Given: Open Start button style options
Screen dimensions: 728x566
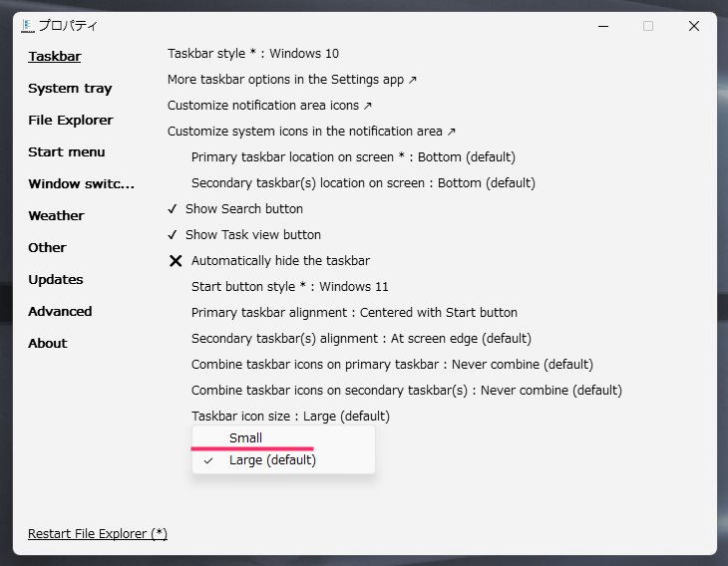Looking at the screenshot, I should coord(290,286).
